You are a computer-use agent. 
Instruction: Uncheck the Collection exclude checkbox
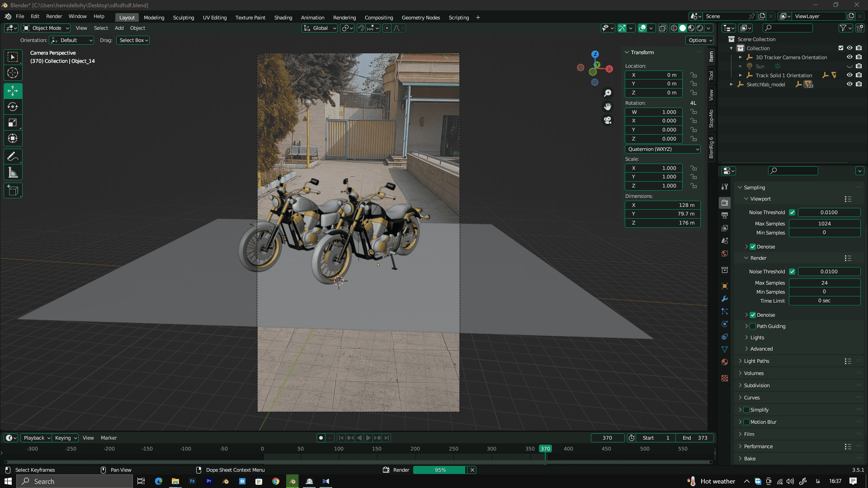(841, 48)
